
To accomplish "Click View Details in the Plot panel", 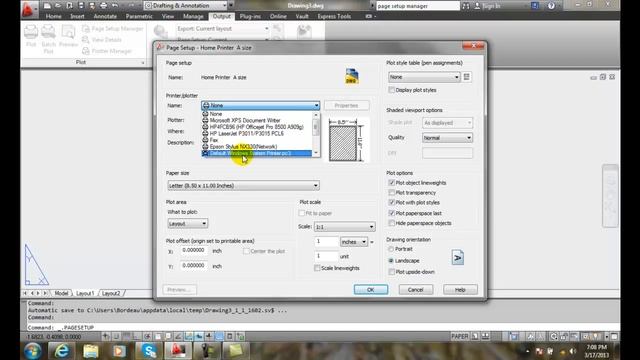I will point(102,40).
